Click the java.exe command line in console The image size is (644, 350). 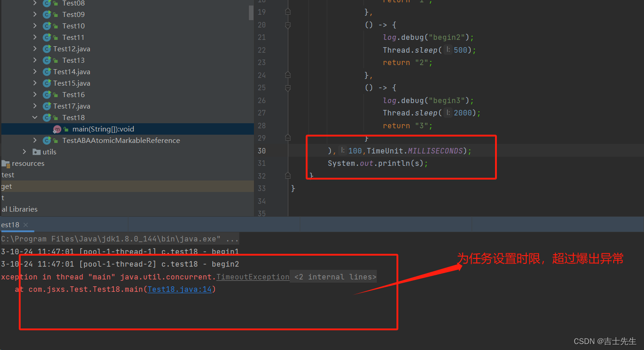click(120, 239)
